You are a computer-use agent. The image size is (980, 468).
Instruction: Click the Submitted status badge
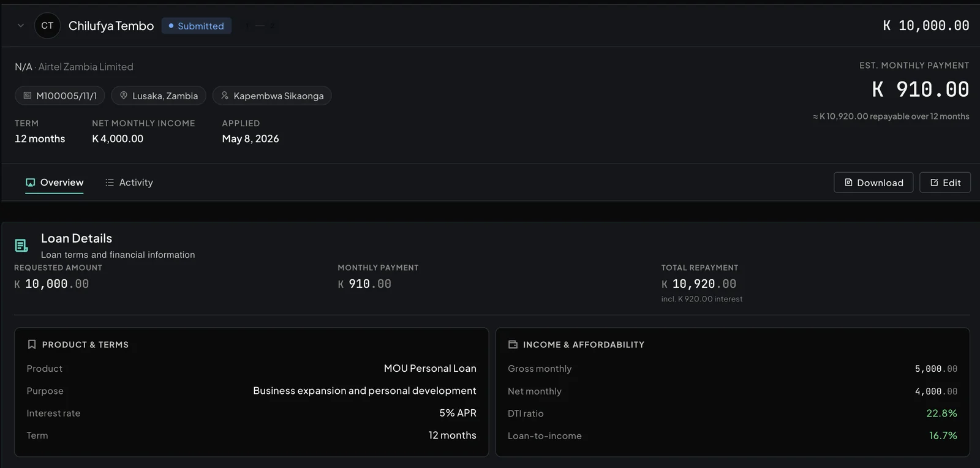pos(197,26)
